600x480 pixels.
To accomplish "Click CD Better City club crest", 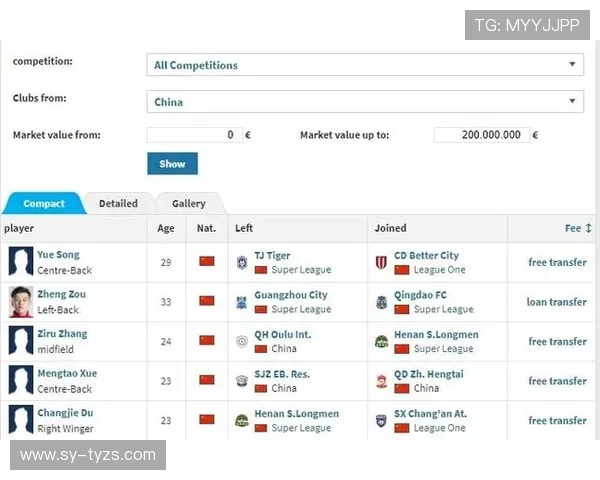I will click(381, 262).
